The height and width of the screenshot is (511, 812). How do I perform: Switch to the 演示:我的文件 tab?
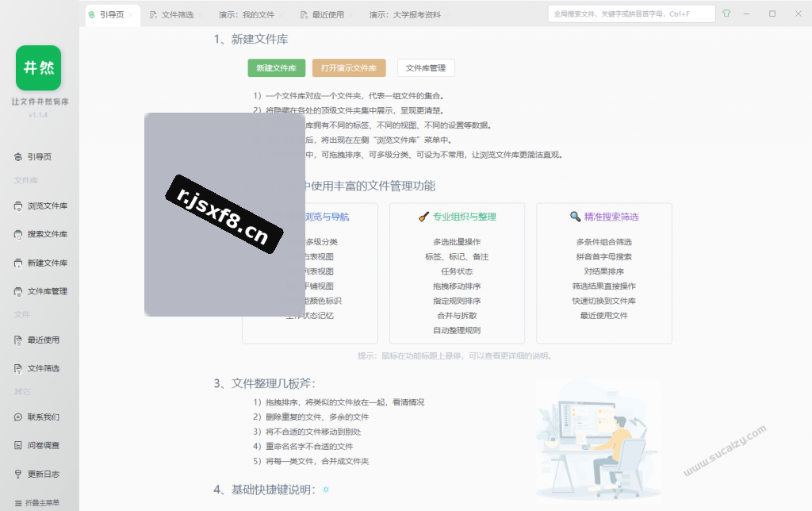247,15
